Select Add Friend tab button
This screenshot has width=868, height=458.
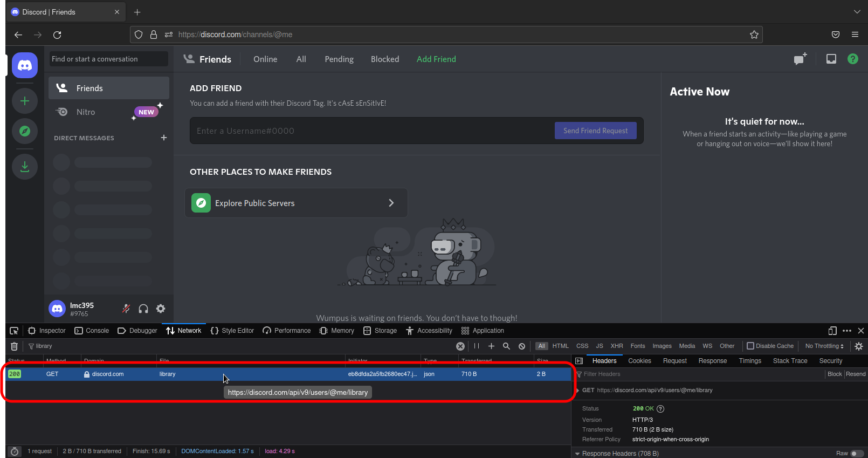coord(436,59)
